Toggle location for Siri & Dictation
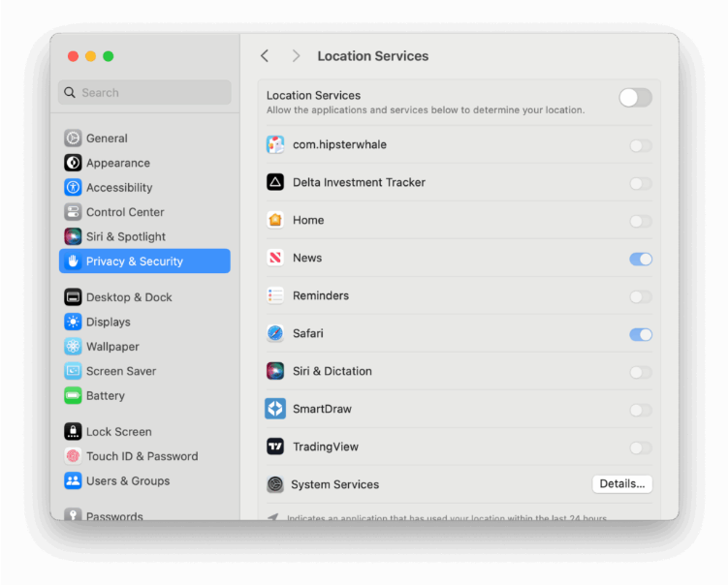The image size is (728, 586). tap(641, 372)
